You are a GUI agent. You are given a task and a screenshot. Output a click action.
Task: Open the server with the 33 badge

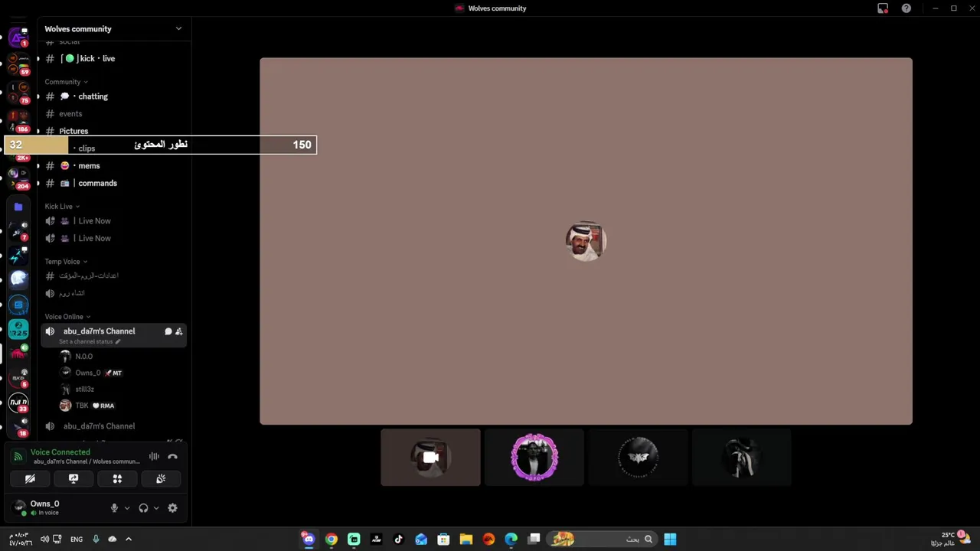tap(18, 402)
